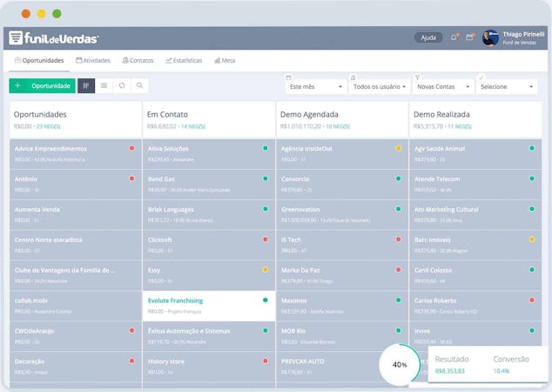Open the Clicksoft card
The height and width of the screenshot is (392, 552).
click(x=209, y=245)
